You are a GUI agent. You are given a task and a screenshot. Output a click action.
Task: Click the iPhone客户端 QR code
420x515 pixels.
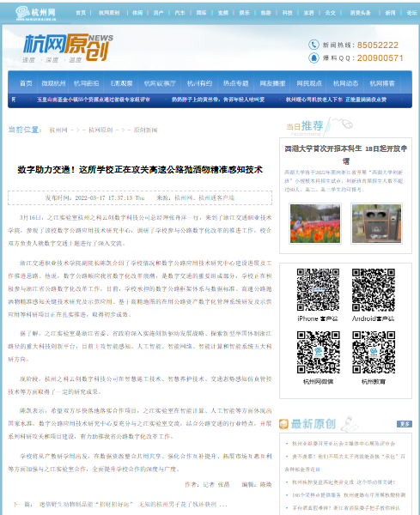pyautogui.click(x=318, y=289)
